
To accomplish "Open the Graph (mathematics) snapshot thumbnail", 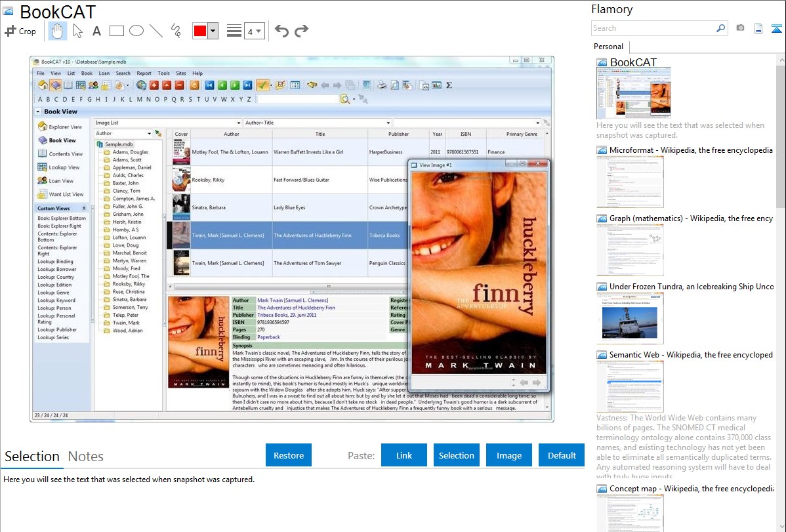I will (x=630, y=250).
